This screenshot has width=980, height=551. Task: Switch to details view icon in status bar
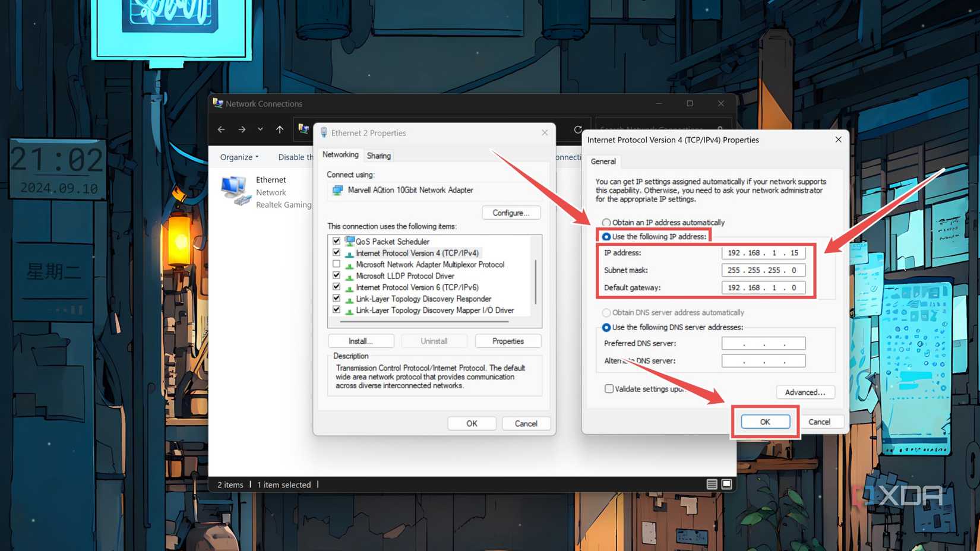712,484
